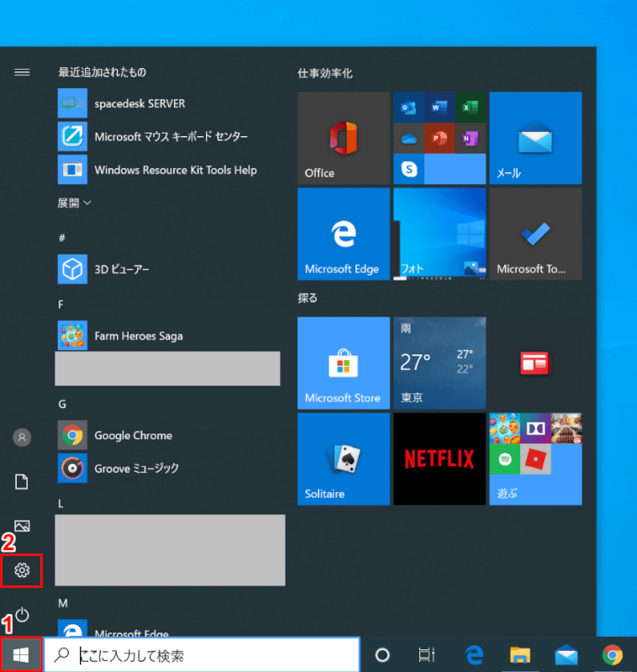Click the Office tile

(344, 138)
